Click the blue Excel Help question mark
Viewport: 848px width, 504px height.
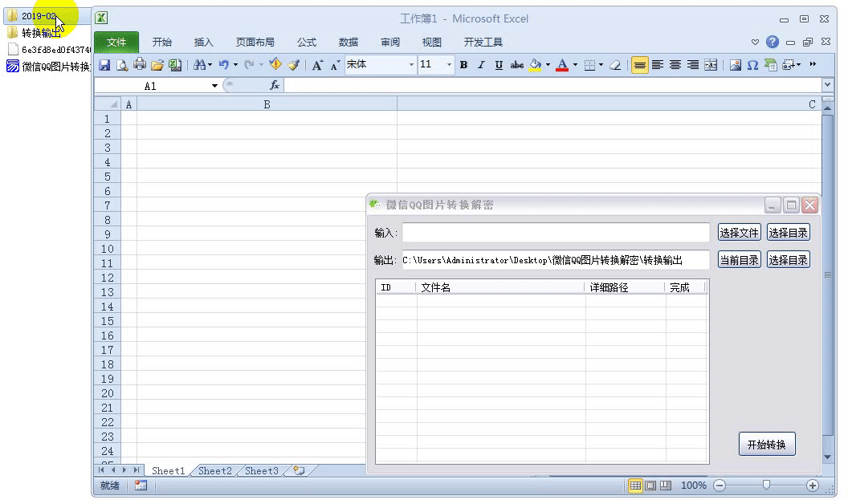[x=773, y=42]
